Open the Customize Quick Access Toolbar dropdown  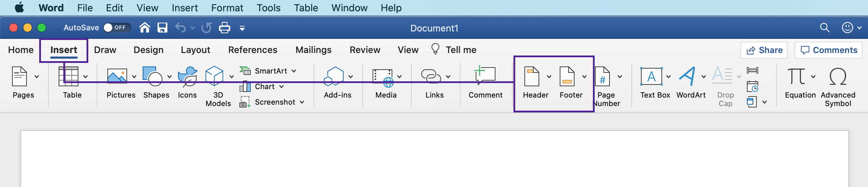242,28
